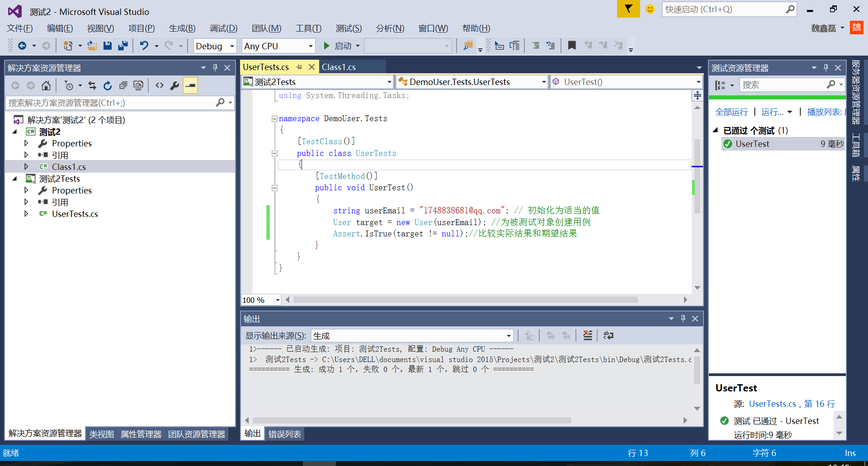
Task: Click the yellow notifications filter flag icon
Action: (628, 9)
